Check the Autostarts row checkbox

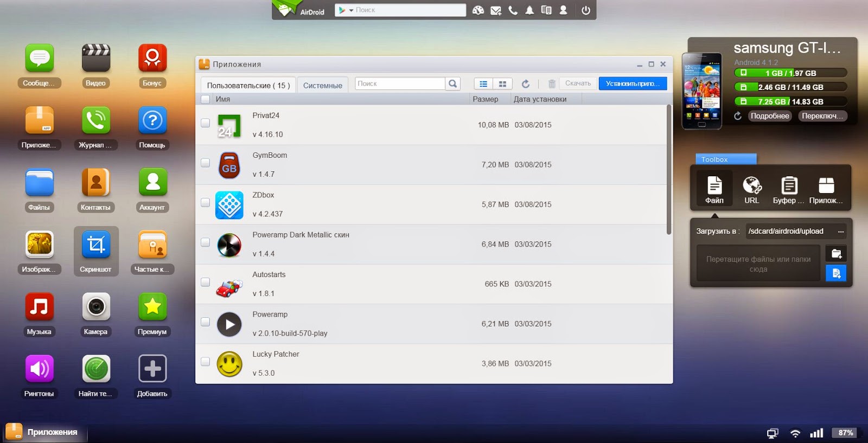(x=206, y=282)
